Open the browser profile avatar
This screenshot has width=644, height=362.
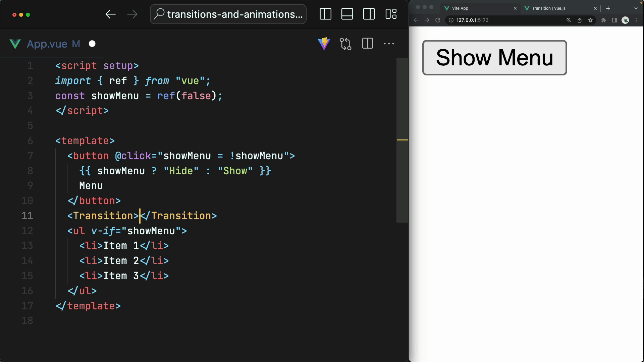[x=625, y=20]
